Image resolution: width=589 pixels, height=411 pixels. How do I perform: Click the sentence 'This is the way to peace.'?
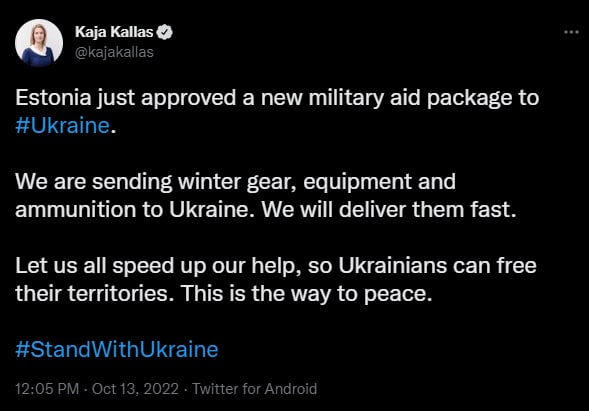(x=307, y=294)
